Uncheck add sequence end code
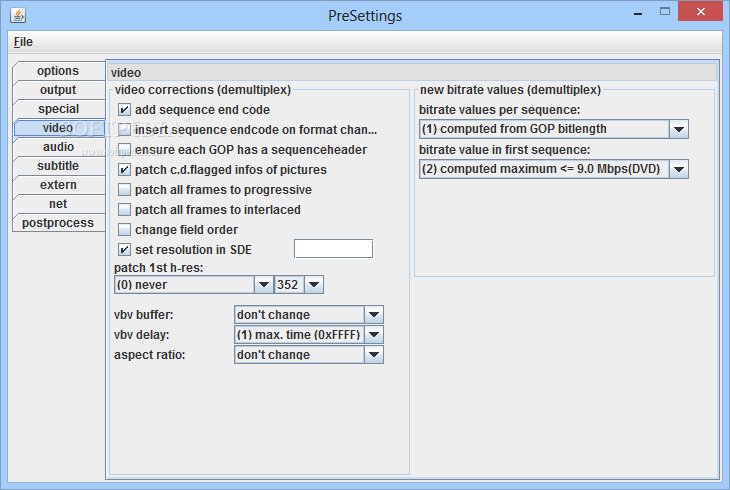The width and height of the screenshot is (730, 490). [x=124, y=109]
